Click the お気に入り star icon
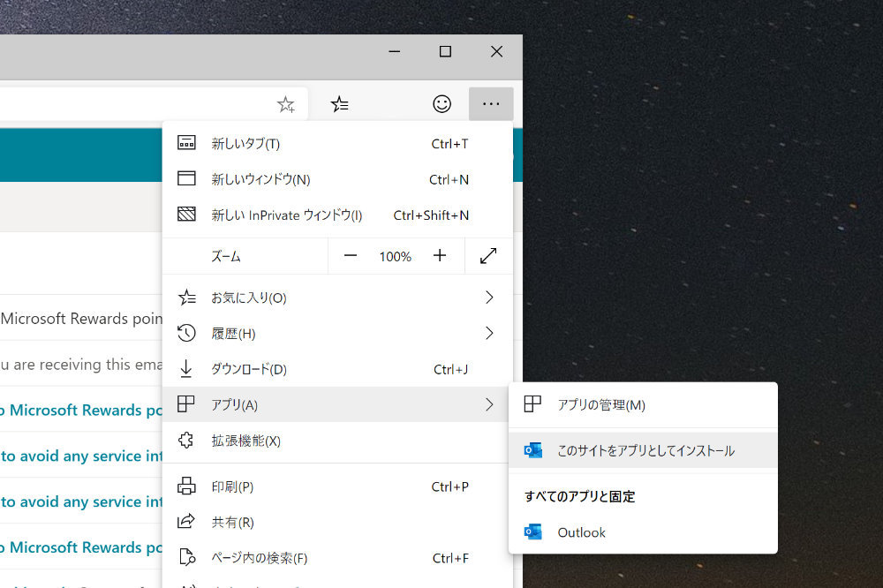Image resolution: width=883 pixels, height=588 pixels. point(186,297)
